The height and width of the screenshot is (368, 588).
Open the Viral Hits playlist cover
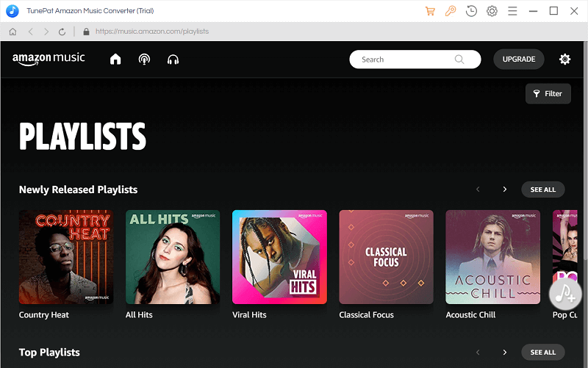279,257
